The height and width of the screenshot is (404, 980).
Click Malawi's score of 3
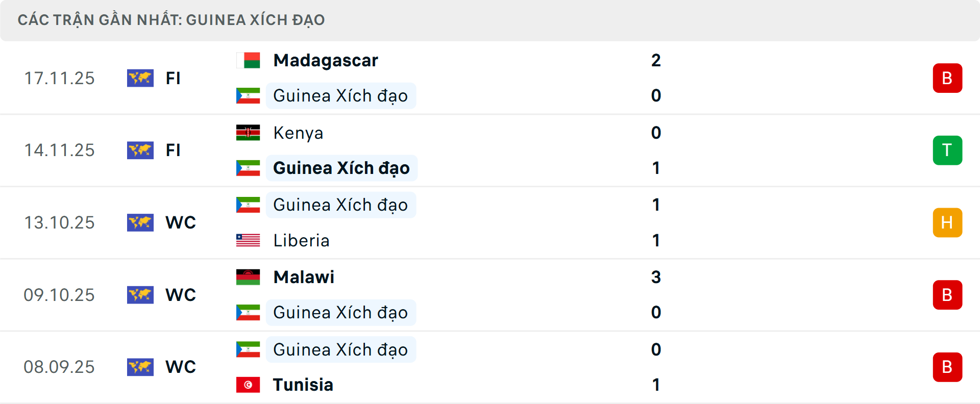click(656, 277)
